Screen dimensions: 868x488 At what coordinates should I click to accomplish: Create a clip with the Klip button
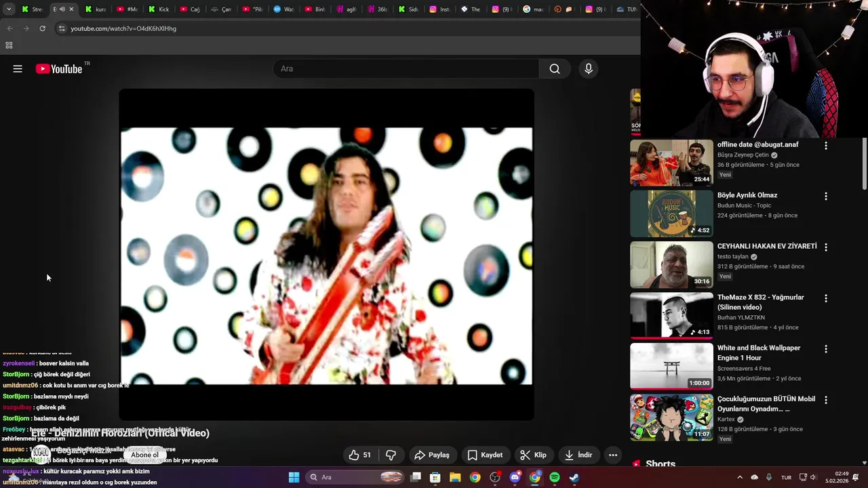[x=533, y=455]
